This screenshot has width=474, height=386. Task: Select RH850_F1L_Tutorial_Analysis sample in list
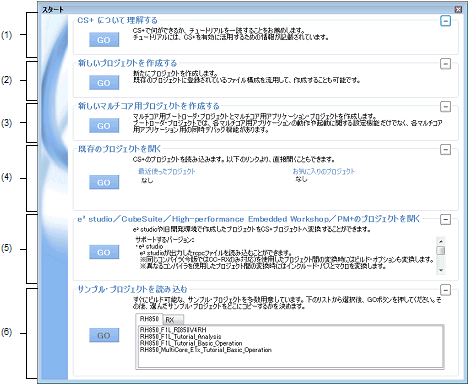180,337
